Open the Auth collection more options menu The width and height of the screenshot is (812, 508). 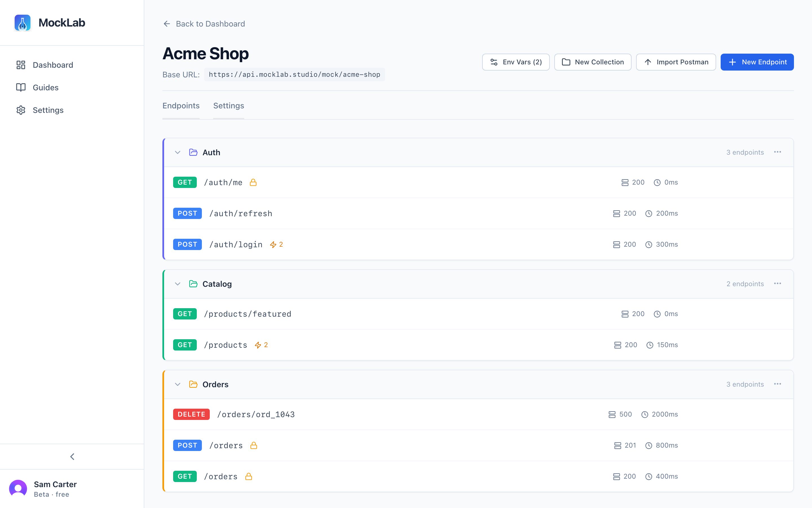[777, 152]
